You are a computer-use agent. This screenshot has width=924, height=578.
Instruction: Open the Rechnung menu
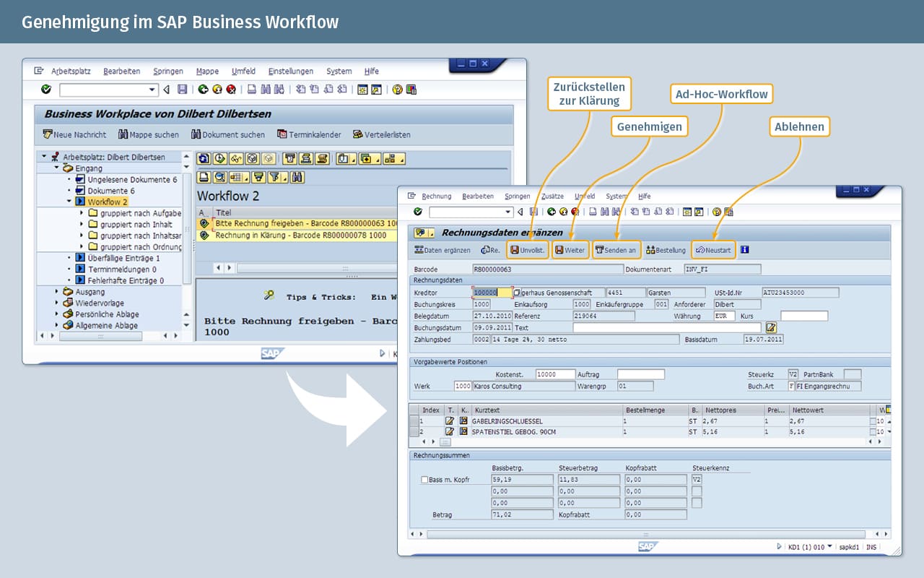437,196
